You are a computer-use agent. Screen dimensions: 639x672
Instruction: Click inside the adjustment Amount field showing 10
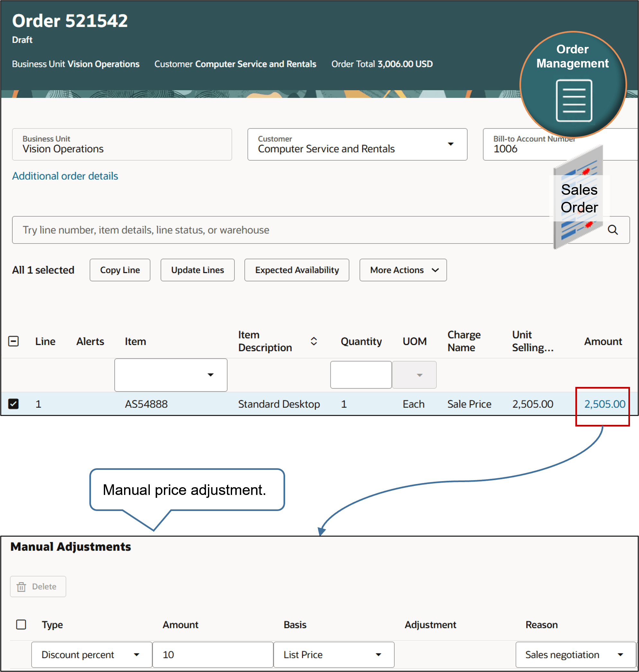(212, 654)
